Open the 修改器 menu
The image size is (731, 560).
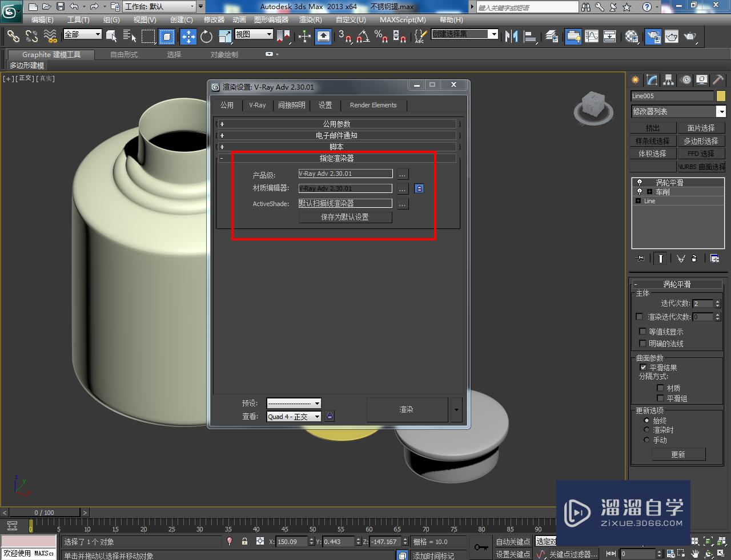point(214,19)
